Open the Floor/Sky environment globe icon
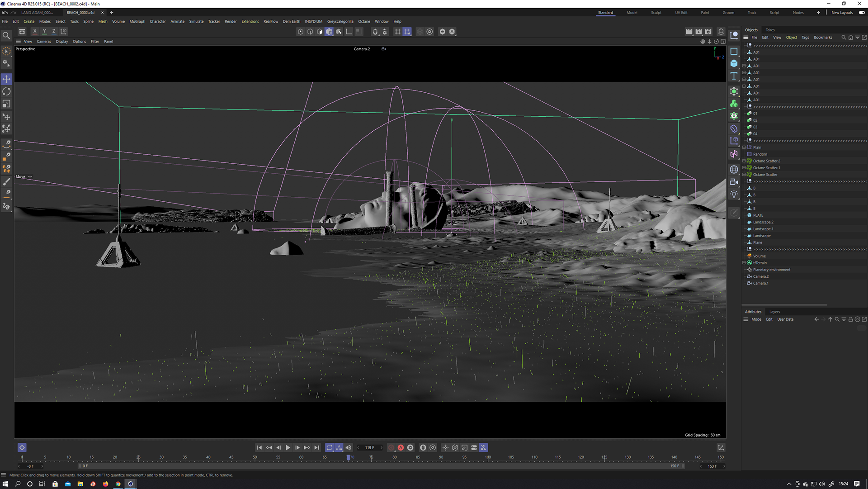Image resolution: width=868 pixels, height=489 pixels. [x=734, y=170]
